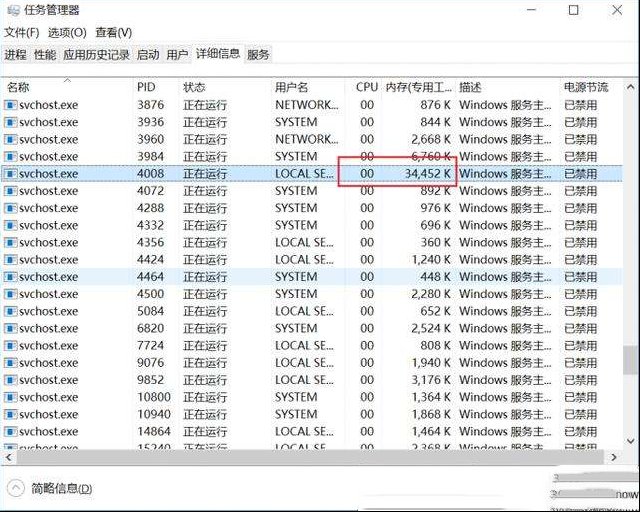Click the 简略信息(D) label
The width and height of the screenshot is (640, 512).
[x=62, y=488]
